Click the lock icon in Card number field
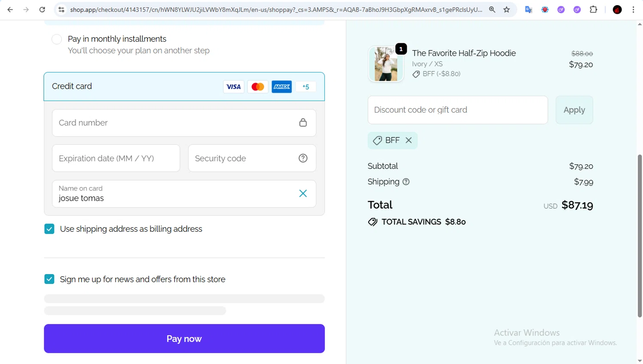 (x=303, y=123)
